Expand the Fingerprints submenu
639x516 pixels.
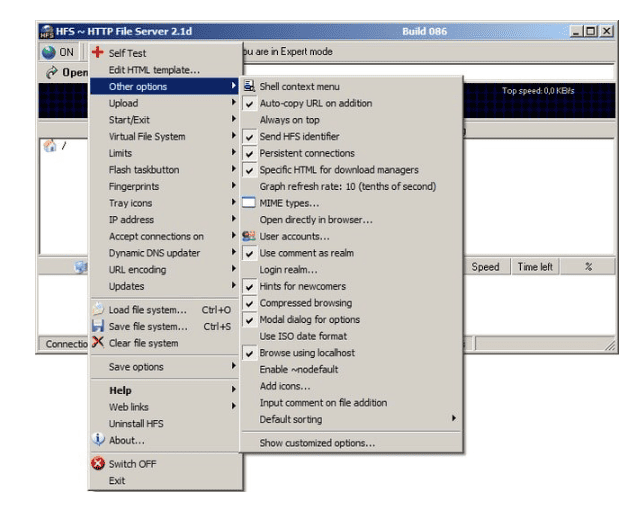click(164, 186)
